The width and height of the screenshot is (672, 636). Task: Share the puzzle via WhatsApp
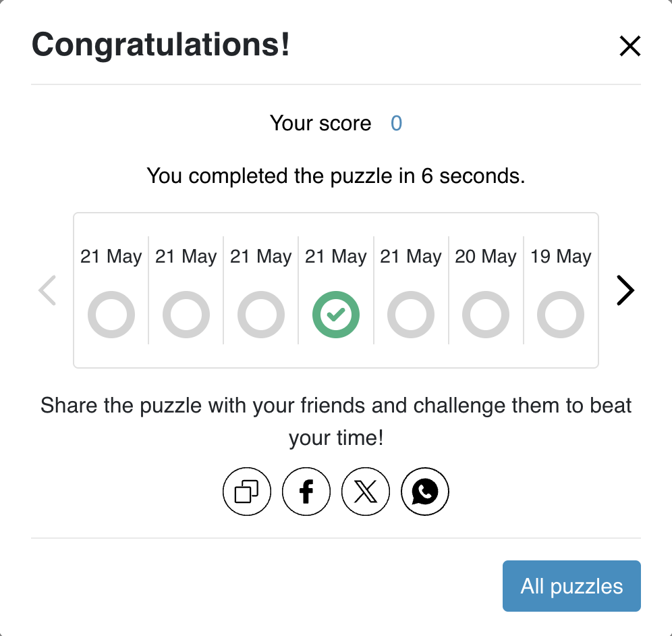point(425,492)
